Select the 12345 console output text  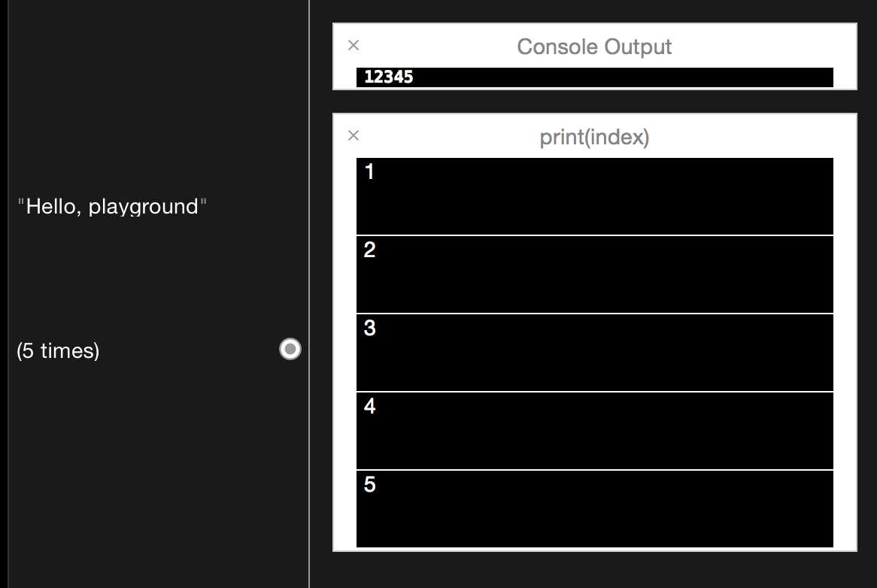click(x=389, y=77)
